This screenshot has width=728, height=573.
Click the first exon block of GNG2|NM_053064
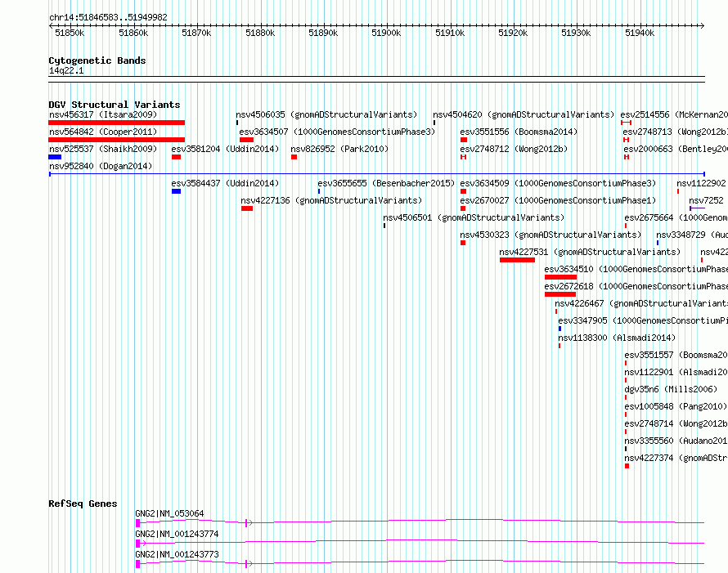coord(138,523)
